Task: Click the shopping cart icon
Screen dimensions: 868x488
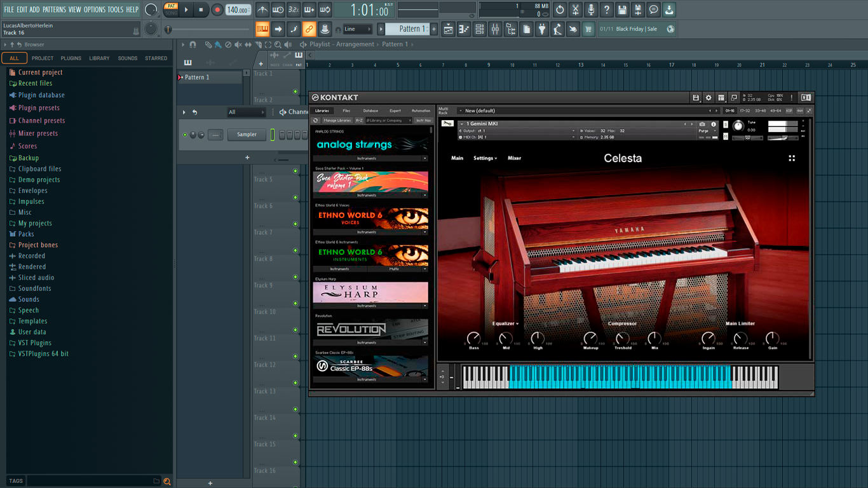Action: pyautogui.click(x=588, y=29)
